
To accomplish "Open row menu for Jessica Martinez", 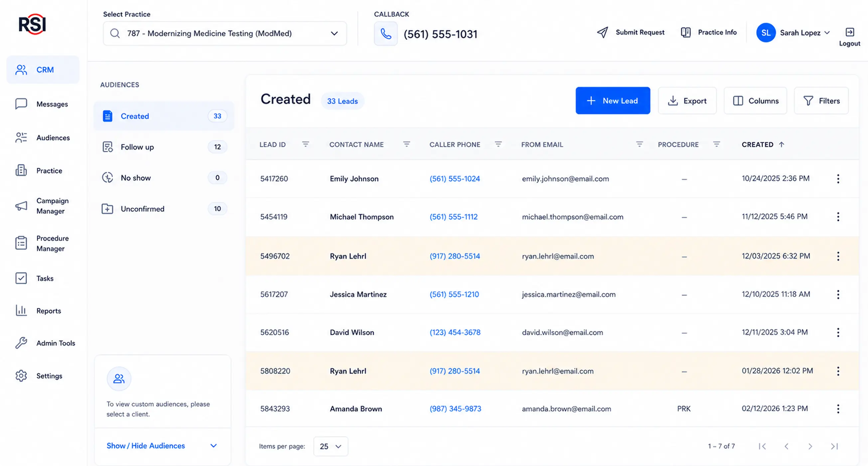I will (838, 294).
